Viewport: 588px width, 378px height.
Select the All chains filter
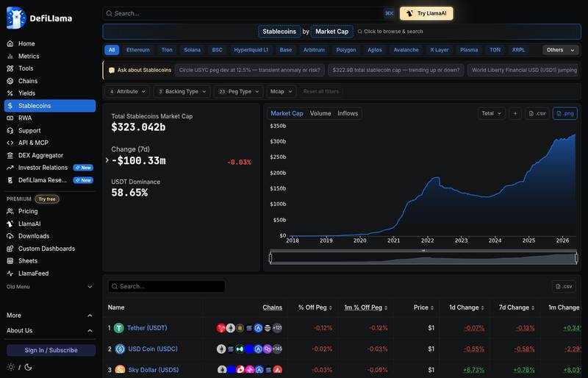click(x=112, y=50)
